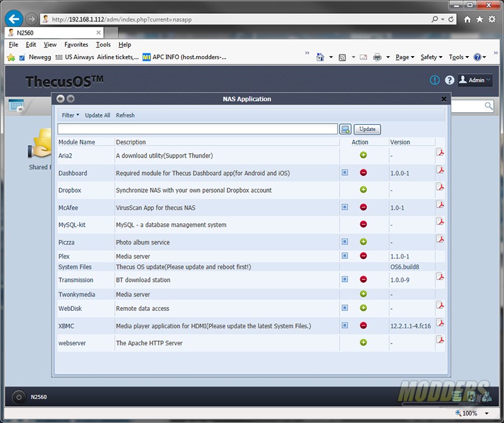Click the Update All button
This screenshot has width=504, height=423.
coord(98,115)
